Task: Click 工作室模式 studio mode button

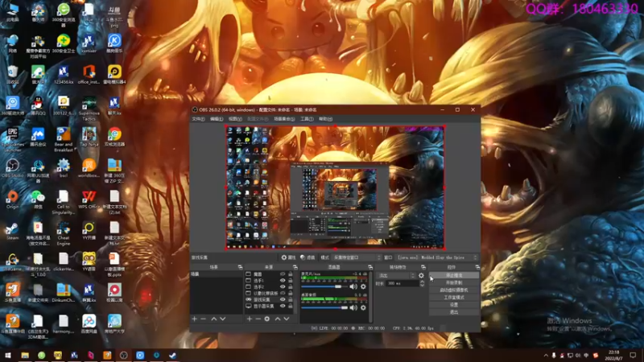Action: [454, 298]
